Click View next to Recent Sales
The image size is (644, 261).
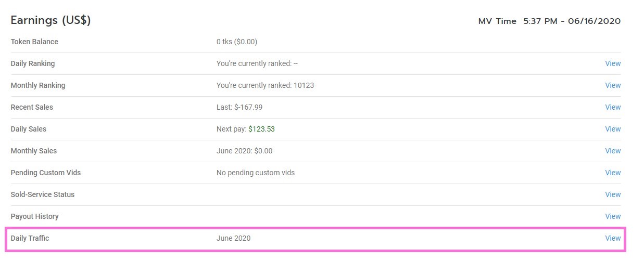(613, 107)
